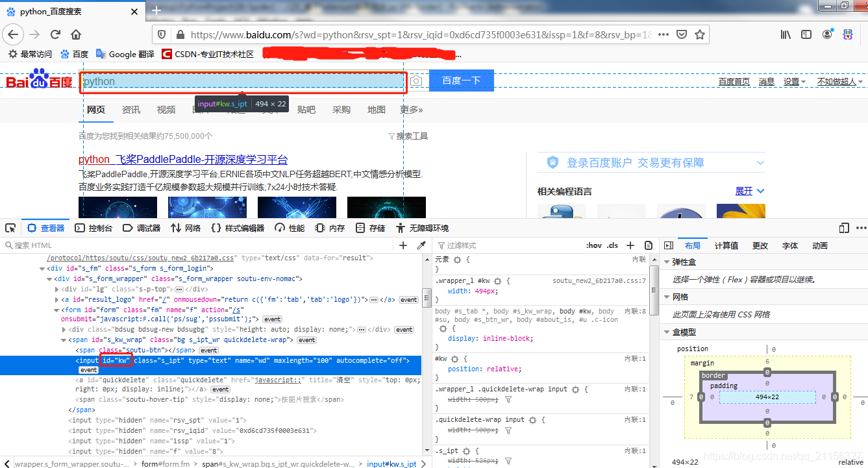This screenshot has width=868, height=468.
Task: Click the Google 翻译 bookmark
Action: (125, 54)
